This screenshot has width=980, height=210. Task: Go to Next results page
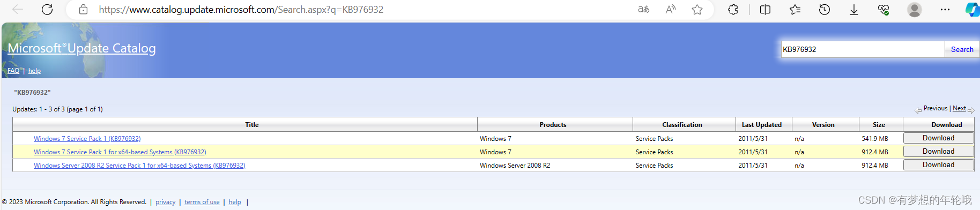(x=959, y=108)
